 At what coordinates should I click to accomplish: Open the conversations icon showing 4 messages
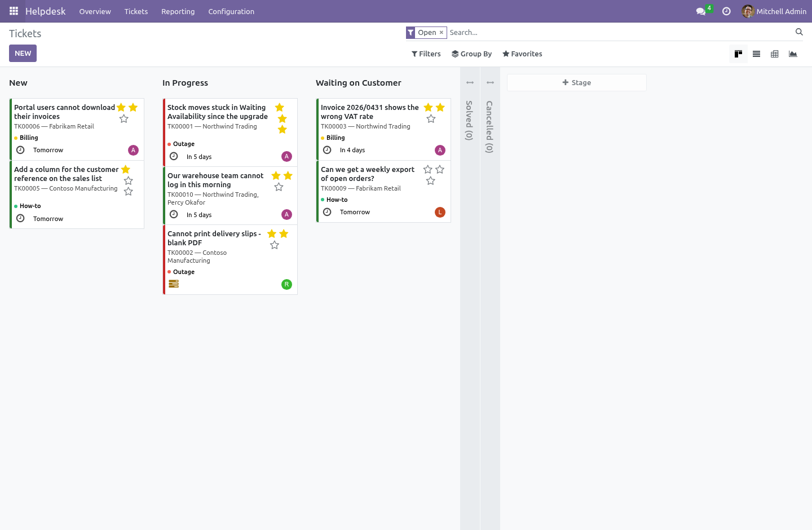click(x=701, y=11)
